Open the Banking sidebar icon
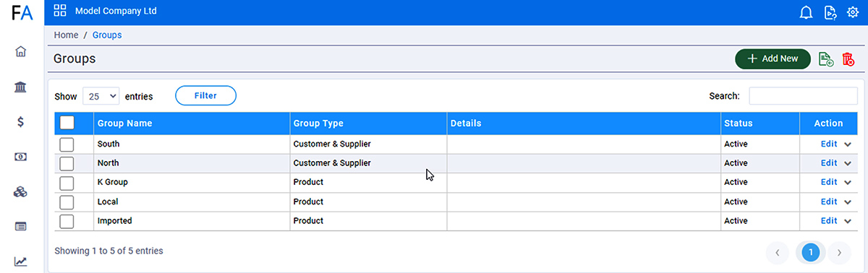Viewport: 868px width, 273px height. pyautogui.click(x=21, y=87)
